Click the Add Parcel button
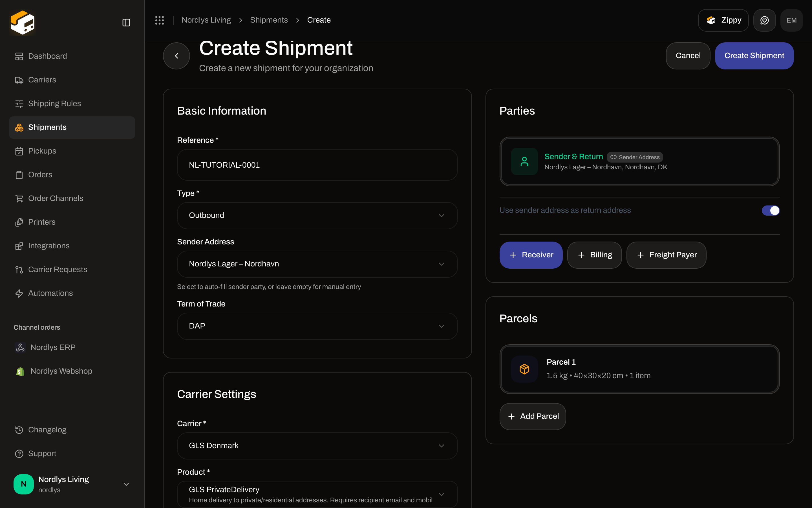Image resolution: width=812 pixels, height=508 pixels. tap(533, 417)
